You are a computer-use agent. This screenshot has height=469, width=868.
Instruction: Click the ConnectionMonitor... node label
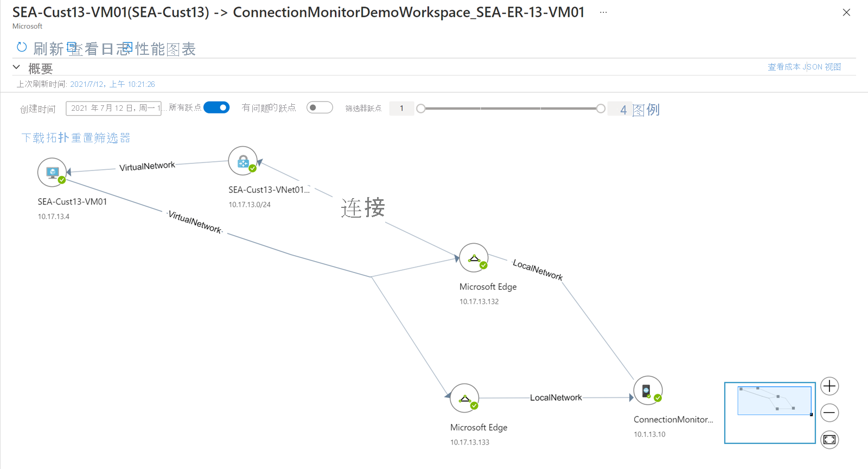pyautogui.click(x=673, y=420)
